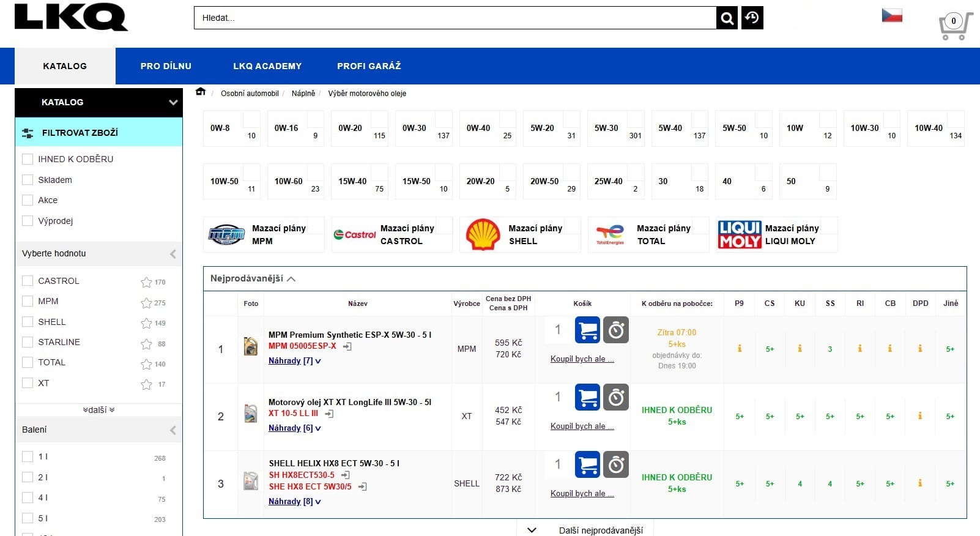
Task: Focus the Hledat search field
Action: [x=454, y=18]
